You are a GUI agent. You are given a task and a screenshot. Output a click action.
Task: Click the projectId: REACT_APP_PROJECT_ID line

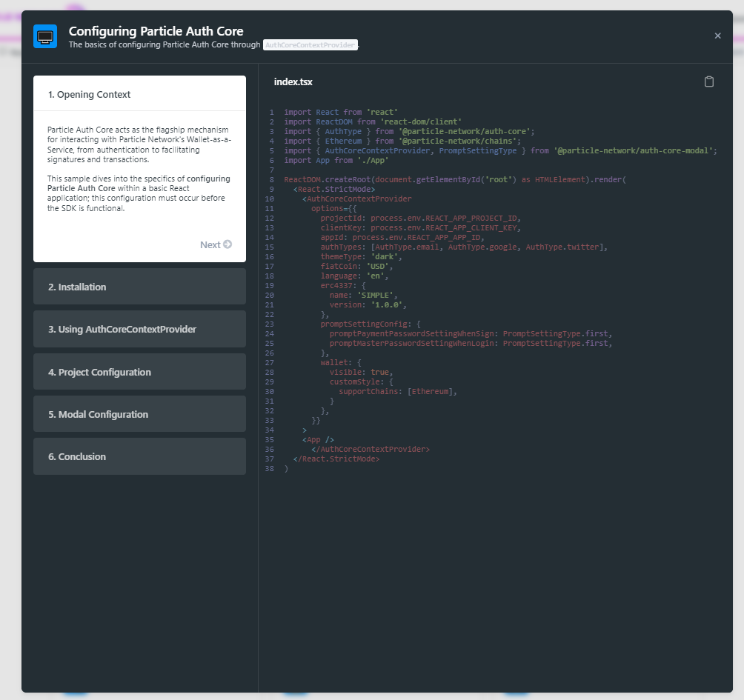tap(420, 219)
